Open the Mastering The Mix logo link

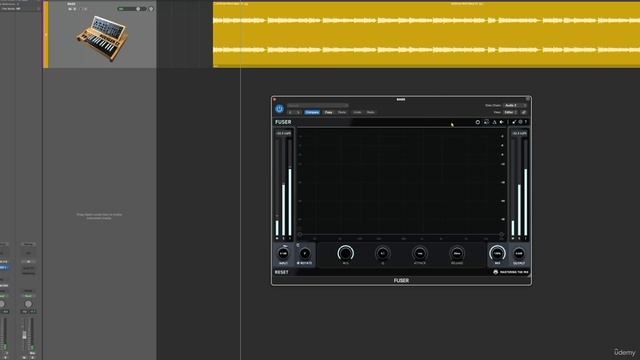511,272
